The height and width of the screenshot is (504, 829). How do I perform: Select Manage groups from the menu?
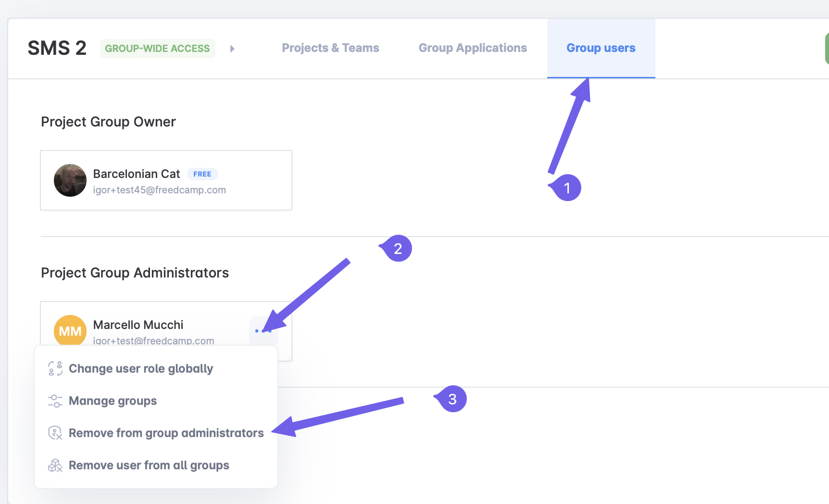click(113, 401)
